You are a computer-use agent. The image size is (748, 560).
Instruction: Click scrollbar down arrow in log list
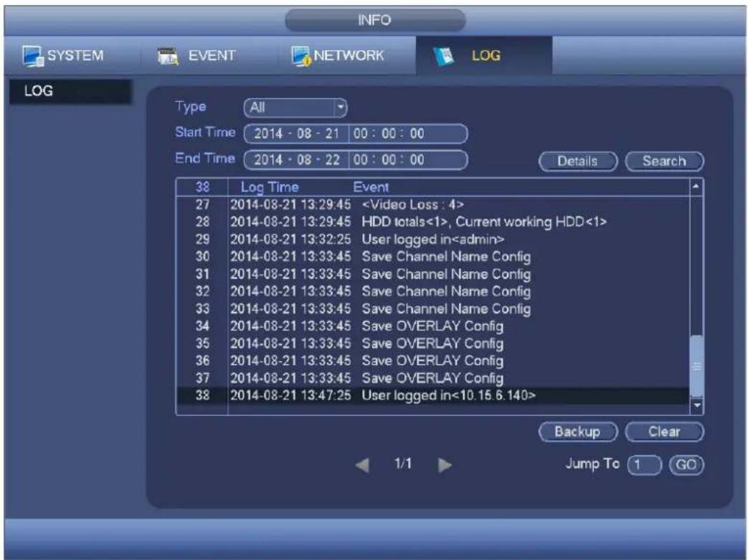696,406
